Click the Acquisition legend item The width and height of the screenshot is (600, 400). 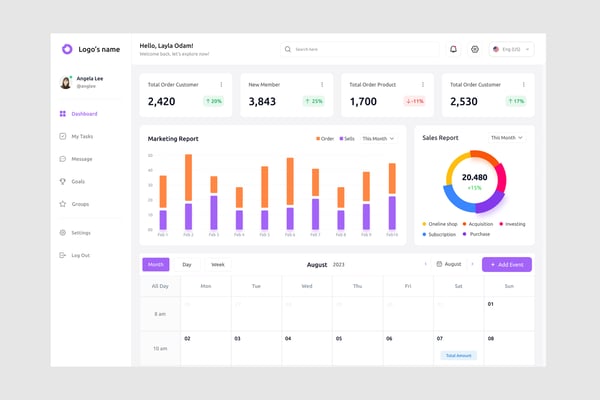pos(478,224)
